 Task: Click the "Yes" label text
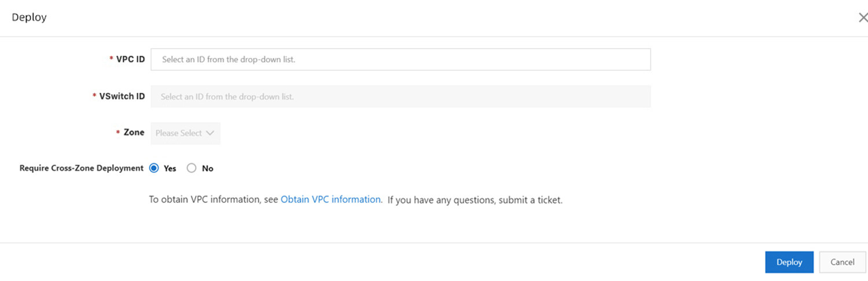(x=170, y=169)
